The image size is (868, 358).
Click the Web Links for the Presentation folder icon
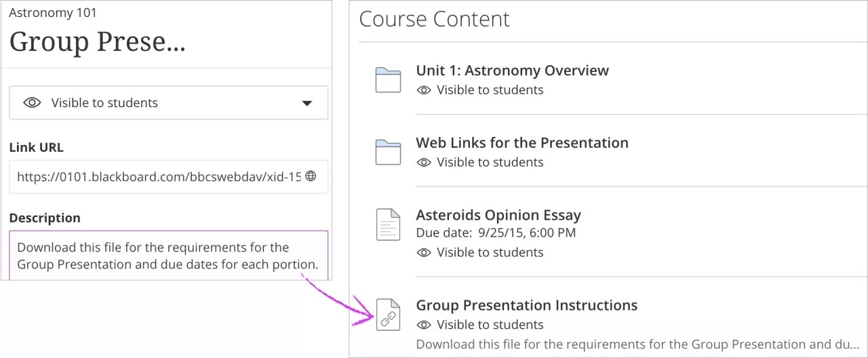coord(388,153)
